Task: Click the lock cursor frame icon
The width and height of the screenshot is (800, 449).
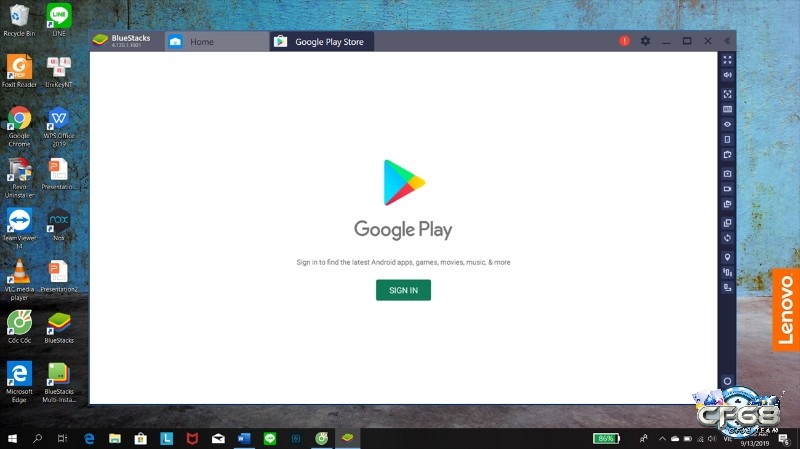Action: 727,94
